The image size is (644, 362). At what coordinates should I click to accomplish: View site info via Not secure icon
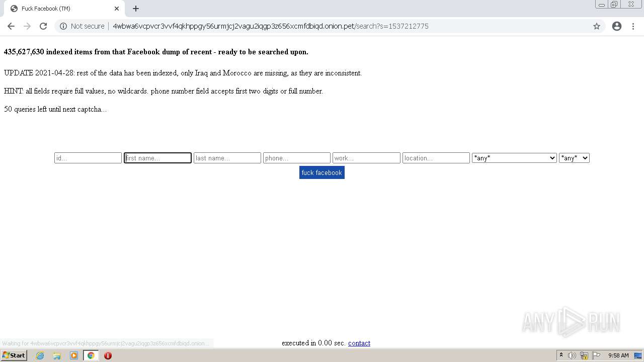point(63,26)
